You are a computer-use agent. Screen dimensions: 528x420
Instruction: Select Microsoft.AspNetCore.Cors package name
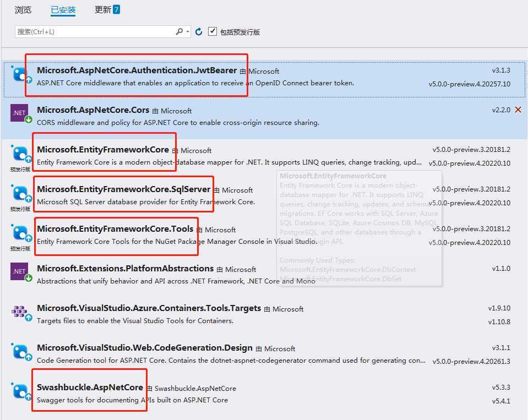93,110
